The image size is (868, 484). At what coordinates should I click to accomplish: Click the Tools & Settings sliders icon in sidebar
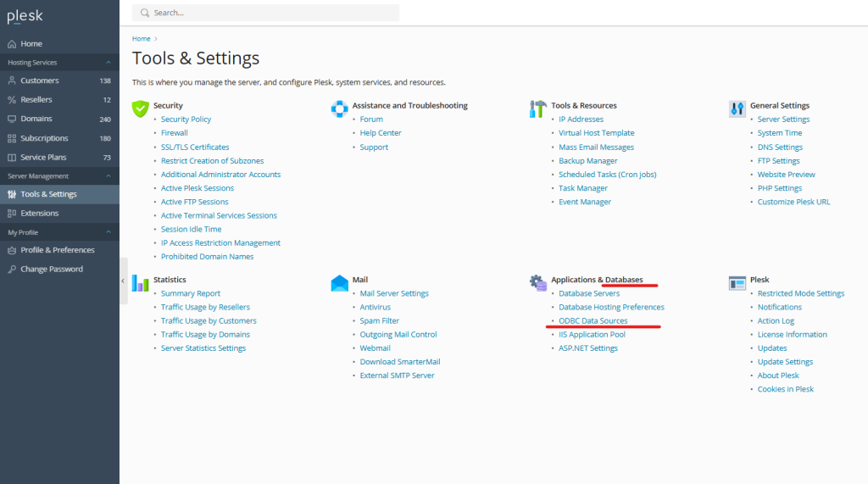pyautogui.click(x=12, y=194)
